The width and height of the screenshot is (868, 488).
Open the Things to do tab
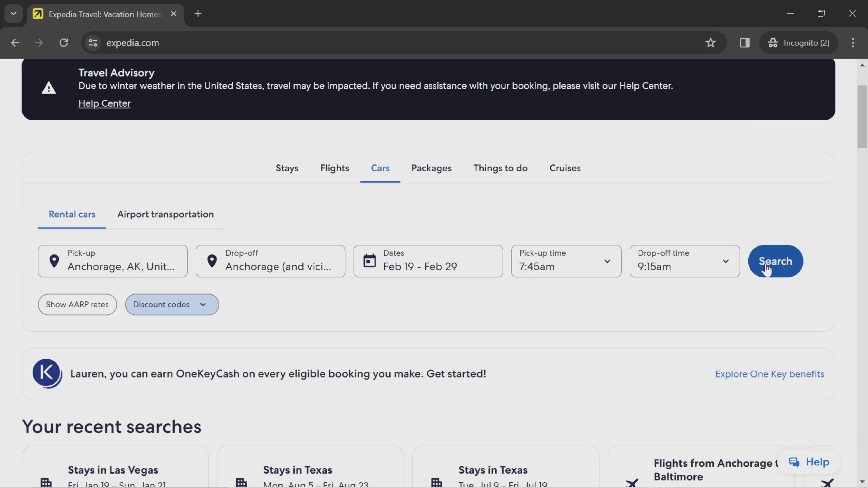(500, 168)
